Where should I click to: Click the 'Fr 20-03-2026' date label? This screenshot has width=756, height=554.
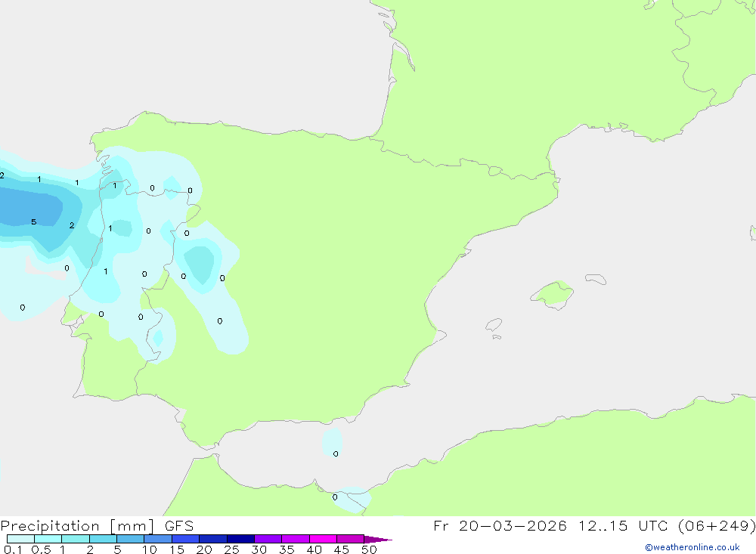point(500,525)
